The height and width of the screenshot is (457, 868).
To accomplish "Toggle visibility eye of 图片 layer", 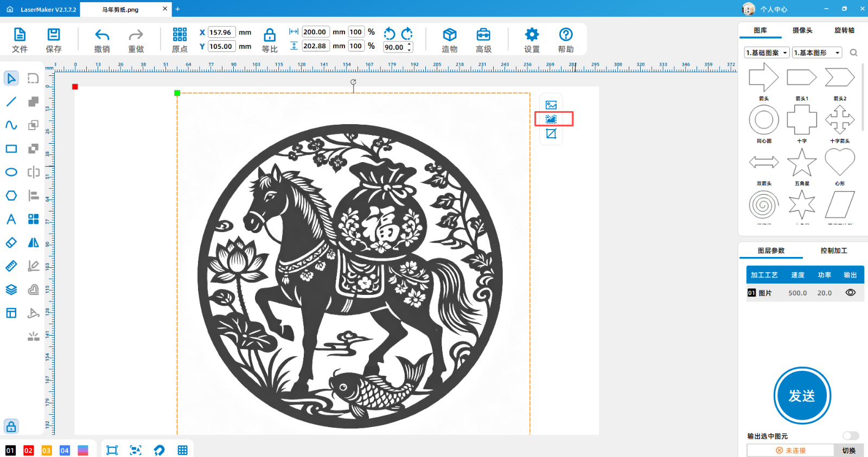I will click(x=850, y=293).
